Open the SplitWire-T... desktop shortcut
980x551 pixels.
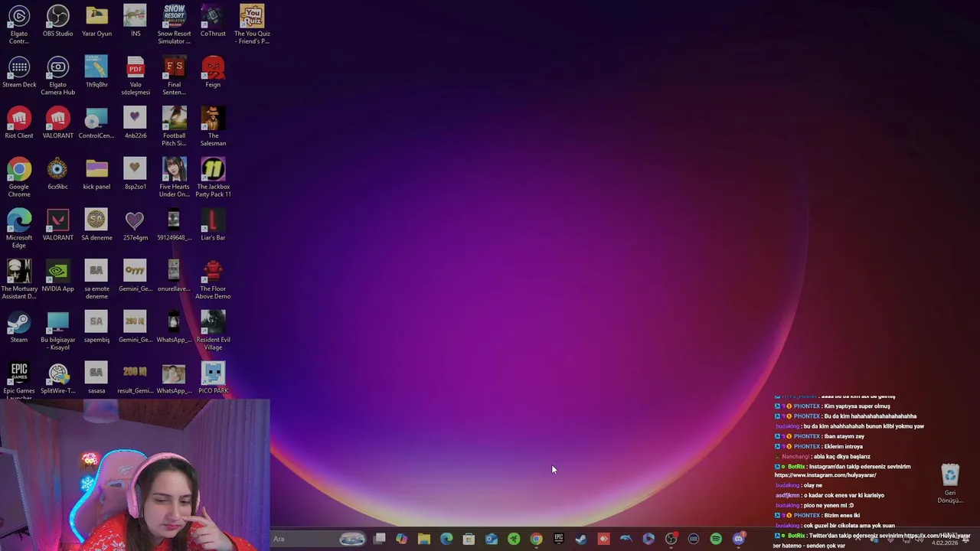tap(57, 379)
